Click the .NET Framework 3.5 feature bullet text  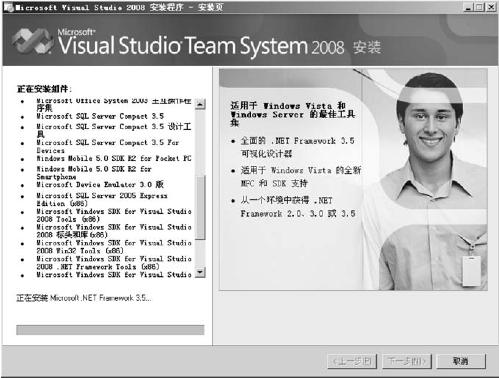click(x=297, y=147)
